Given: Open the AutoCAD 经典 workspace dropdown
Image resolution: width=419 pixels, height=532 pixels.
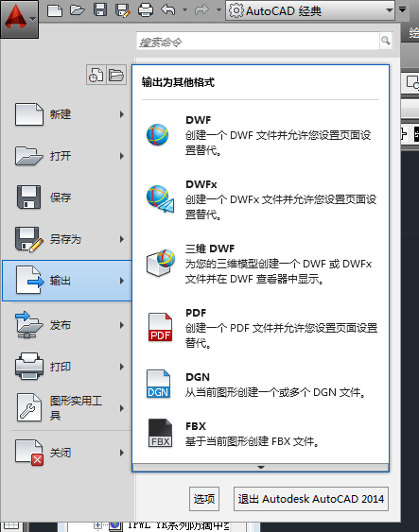Looking at the screenshot, I should (310, 10).
